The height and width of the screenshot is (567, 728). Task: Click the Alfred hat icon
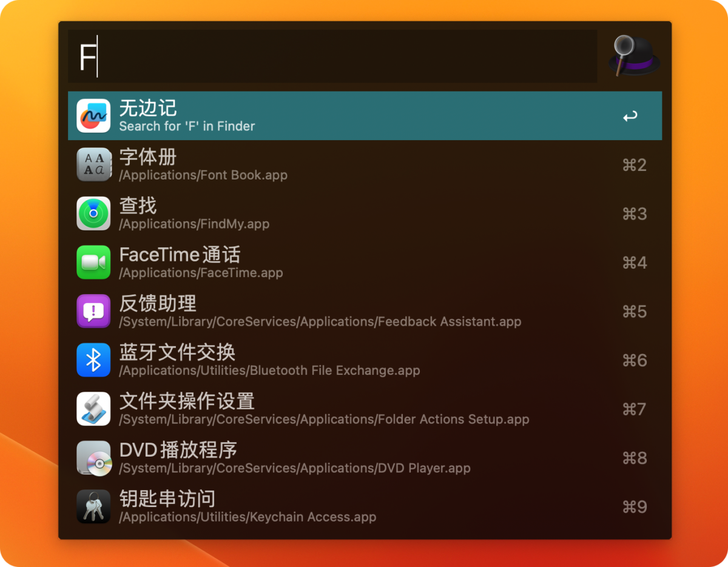pos(634,56)
